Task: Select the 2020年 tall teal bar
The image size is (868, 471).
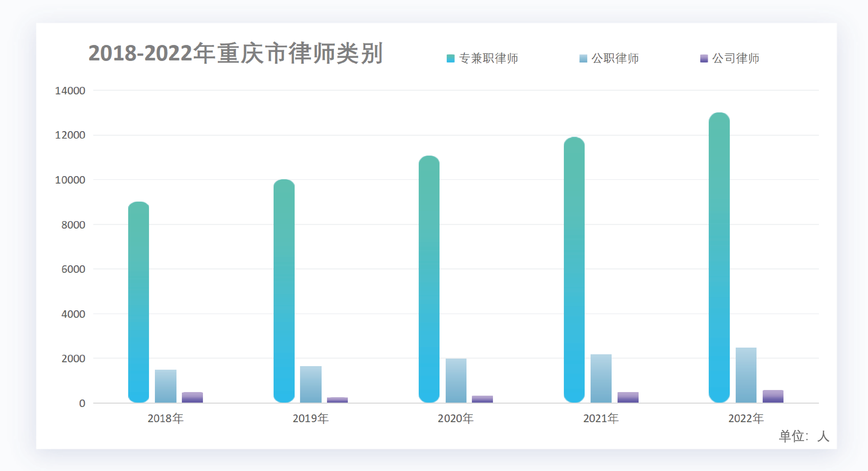Action: click(429, 280)
